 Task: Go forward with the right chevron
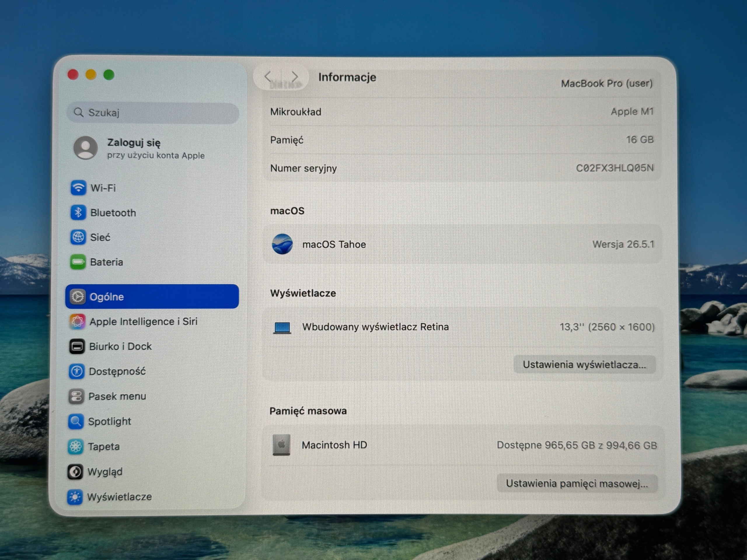pyautogui.click(x=295, y=77)
